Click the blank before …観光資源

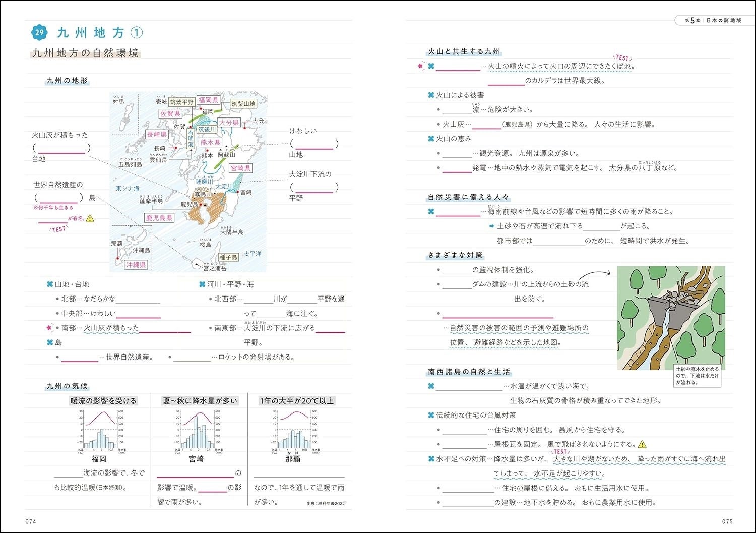click(457, 153)
